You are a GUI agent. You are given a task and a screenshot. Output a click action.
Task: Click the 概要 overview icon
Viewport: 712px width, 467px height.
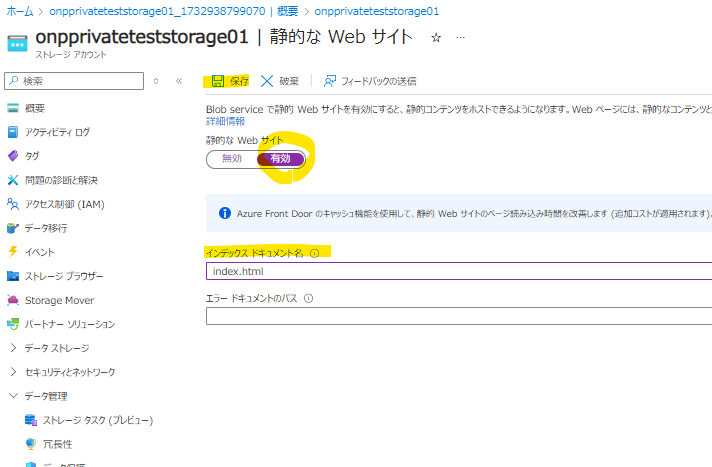tap(13, 108)
